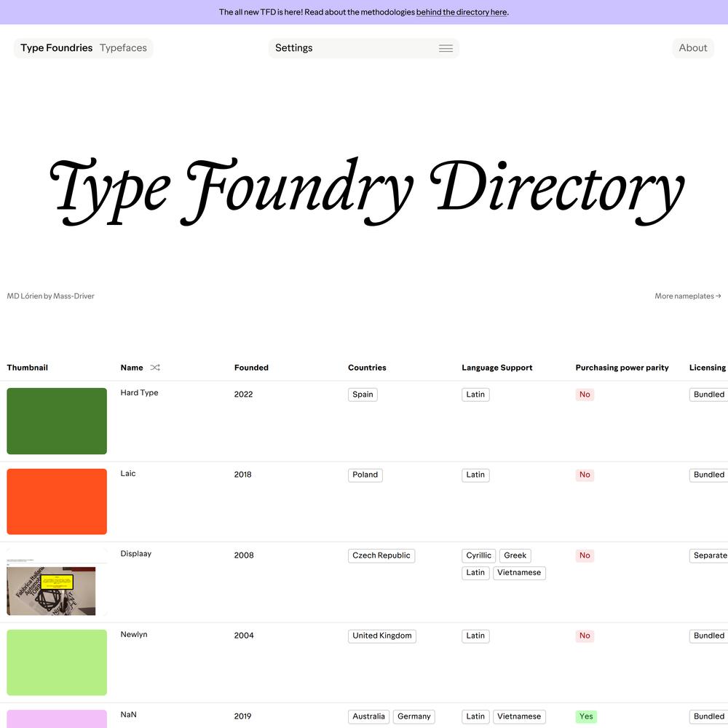728x728 pixels.
Task: Click founded year 2008 for Displaay
Action: (244, 555)
